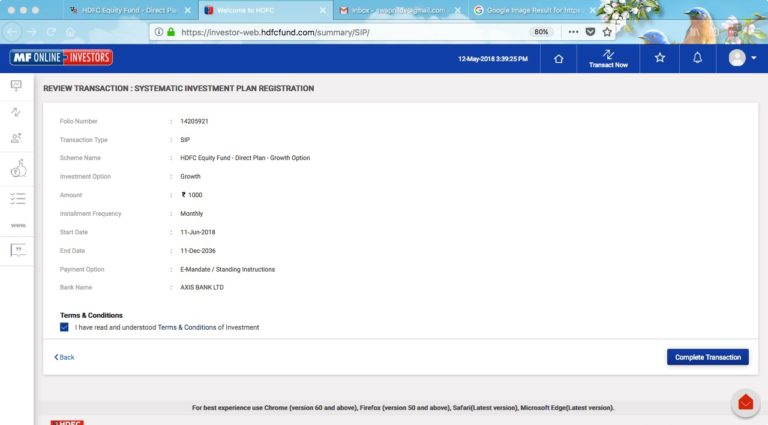Reload the page

pos(51,32)
